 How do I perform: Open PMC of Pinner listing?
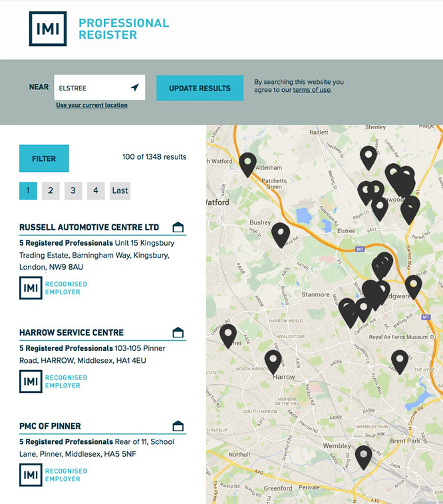point(50,426)
